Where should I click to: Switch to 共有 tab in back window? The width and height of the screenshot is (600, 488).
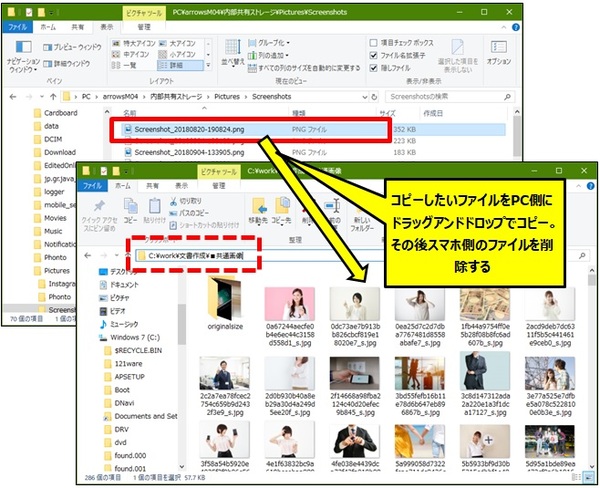click(x=78, y=27)
